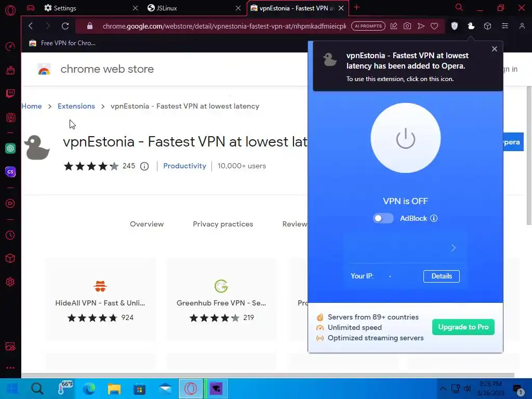Open Microsoft Store from taskbar
The image size is (532, 399).
pyautogui.click(x=139, y=389)
